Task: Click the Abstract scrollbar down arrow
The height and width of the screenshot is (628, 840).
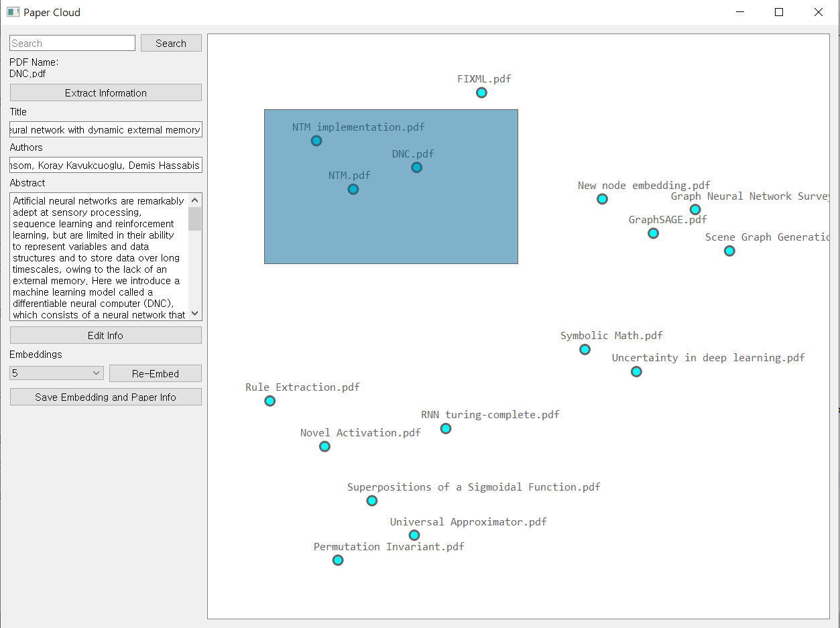Action: 195,314
